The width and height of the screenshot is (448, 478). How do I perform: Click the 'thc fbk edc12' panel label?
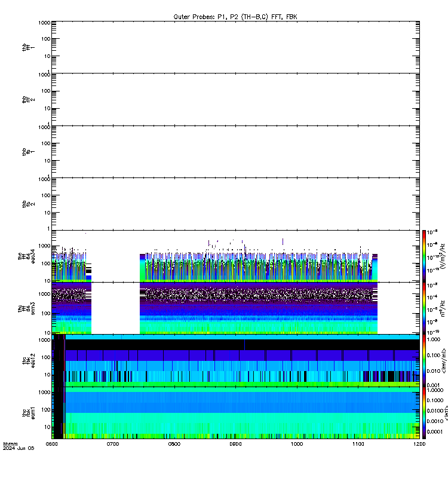coord(28,360)
